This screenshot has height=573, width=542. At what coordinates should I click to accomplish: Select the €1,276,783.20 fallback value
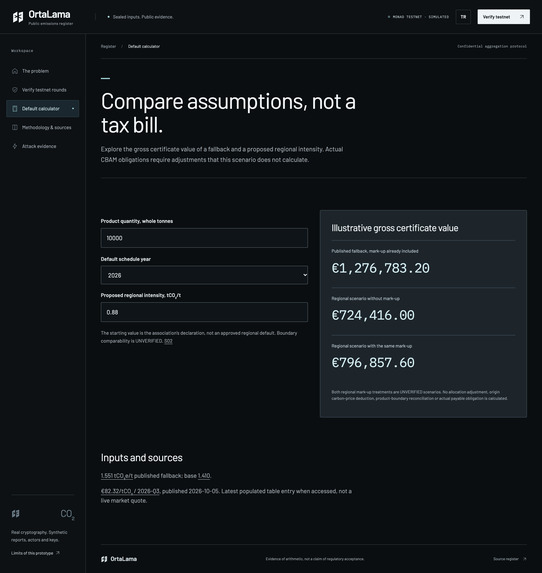click(x=380, y=268)
